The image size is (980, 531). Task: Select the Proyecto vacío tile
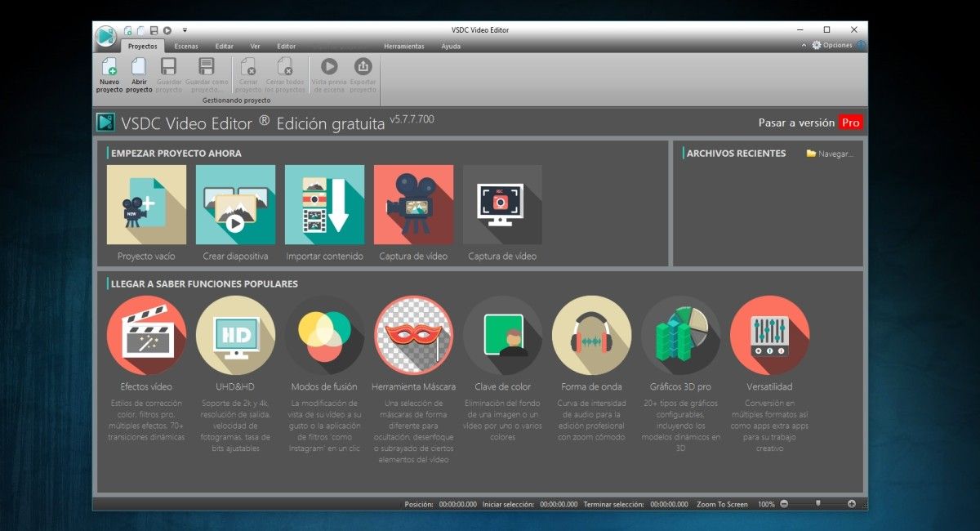pyautogui.click(x=146, y=205)
